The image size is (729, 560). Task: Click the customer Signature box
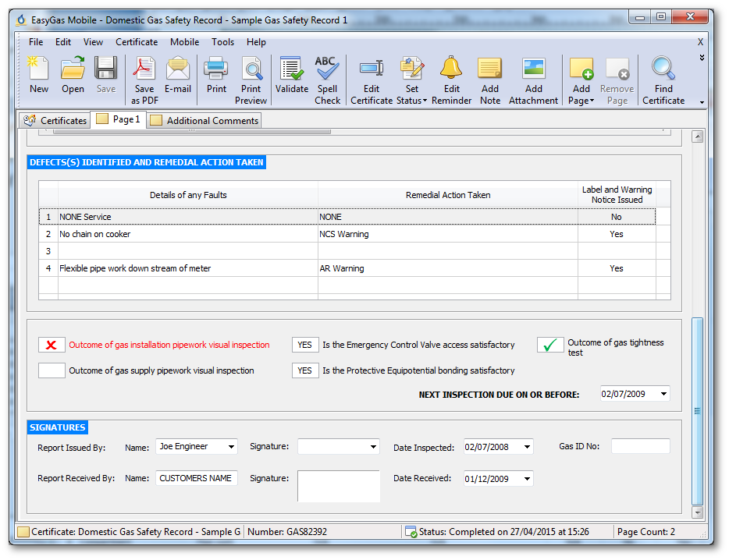(x=339, y=486)
